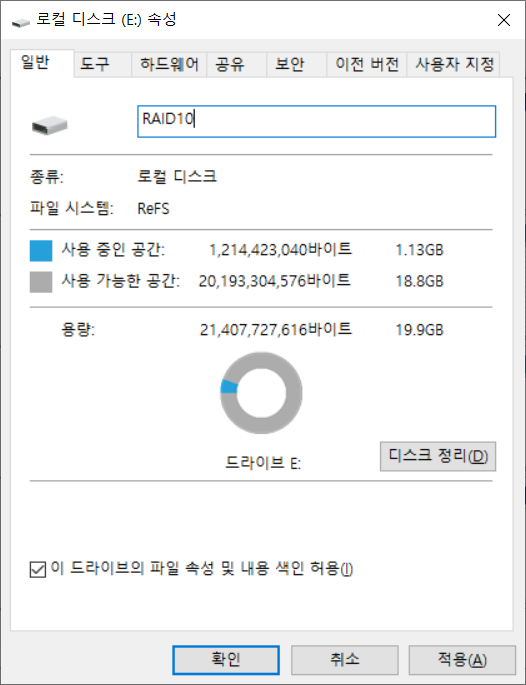The width and height of the screenshot is (526, 685).
Task: Click the blue used space swatch
Action: (41, 251)
